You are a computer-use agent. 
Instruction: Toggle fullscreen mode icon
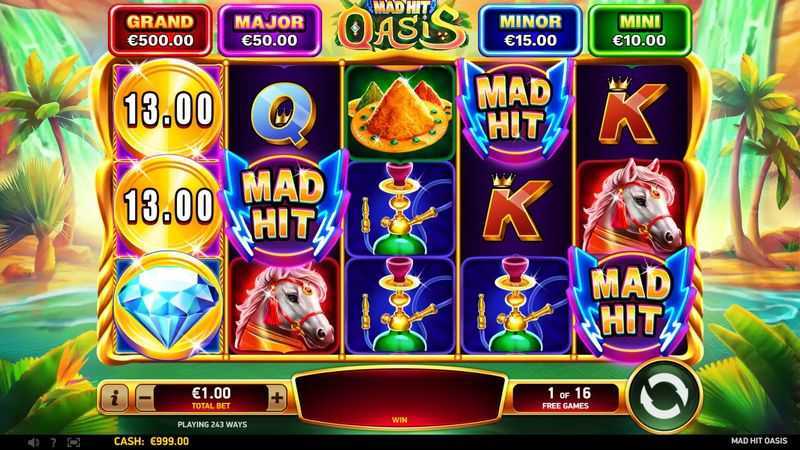(73, 442)
